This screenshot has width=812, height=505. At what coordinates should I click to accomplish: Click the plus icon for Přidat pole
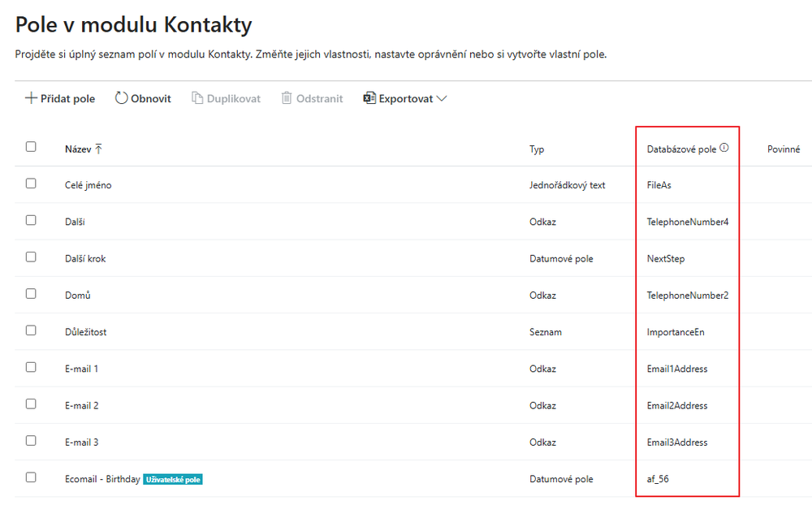tap(31, 98)
